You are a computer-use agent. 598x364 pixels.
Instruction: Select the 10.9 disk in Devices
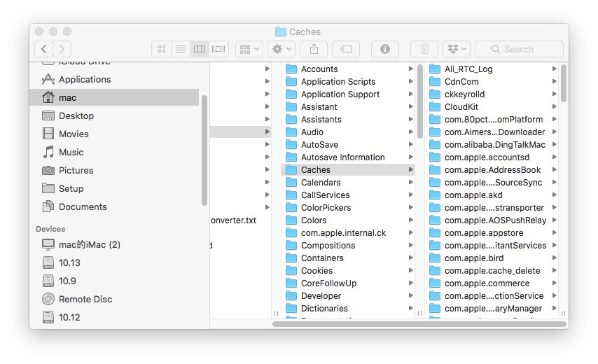coord(114,281)
